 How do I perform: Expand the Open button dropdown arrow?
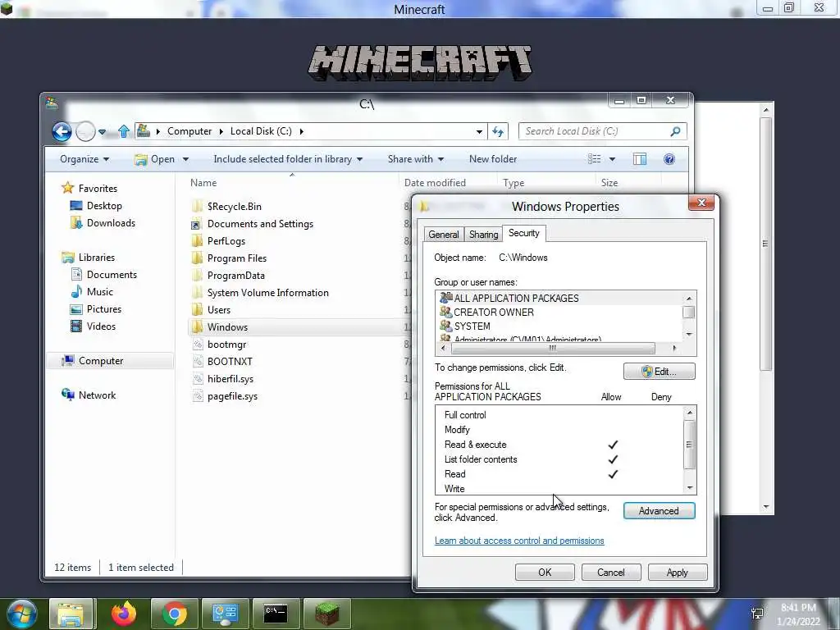tap(186, 159)
